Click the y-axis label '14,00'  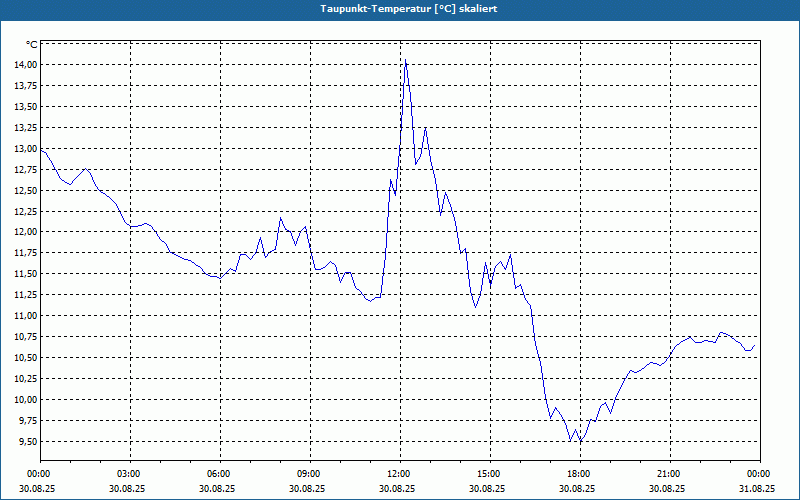coord(28,65)
